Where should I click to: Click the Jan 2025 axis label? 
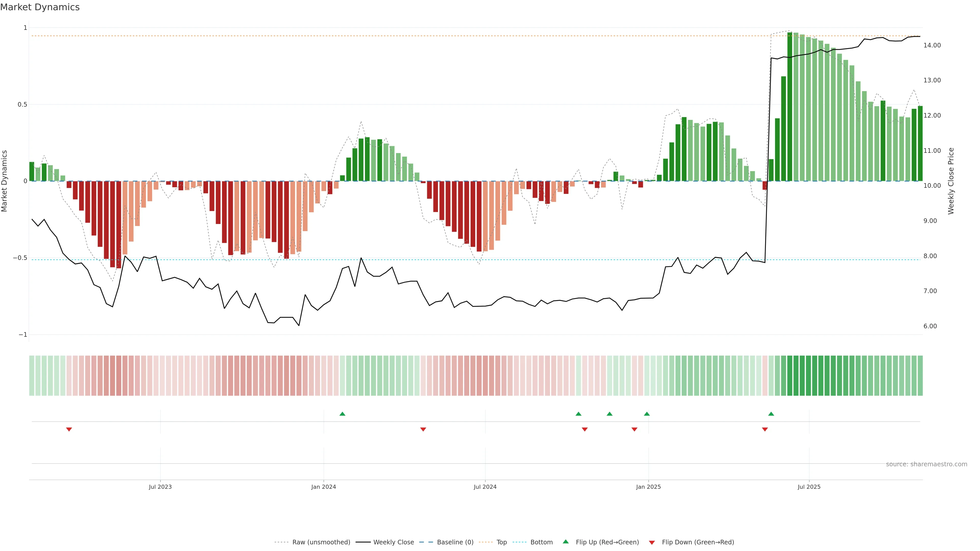click(648, 487)
